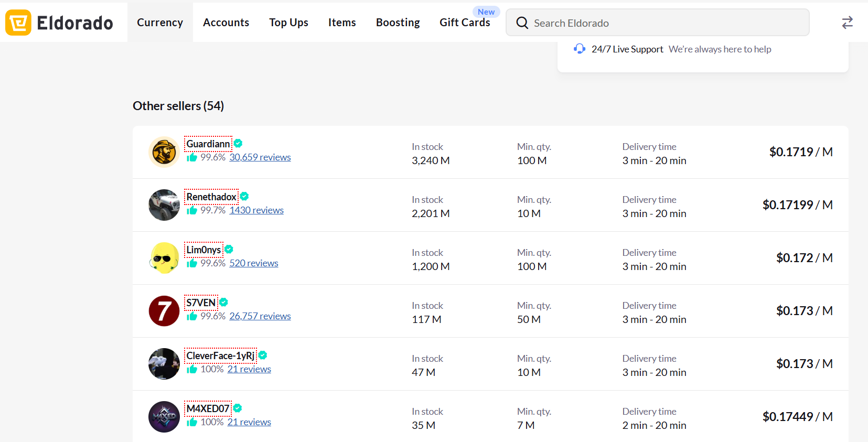View S7VEN's 26,757 reviews
The width and height of the screenshot is (868, 442).
click(260, 316)
